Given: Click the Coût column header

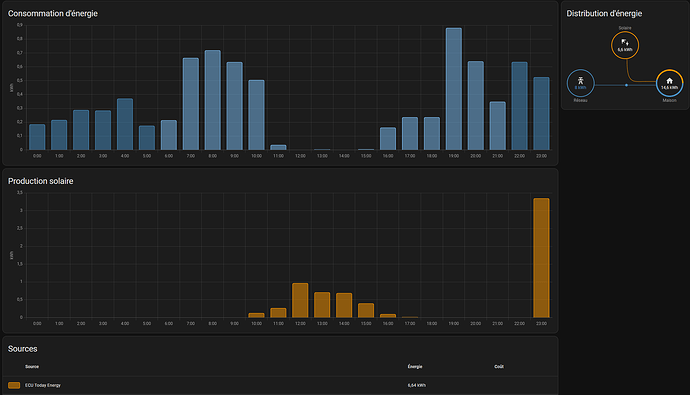Looking at the screenshot, I should [499, 366].
